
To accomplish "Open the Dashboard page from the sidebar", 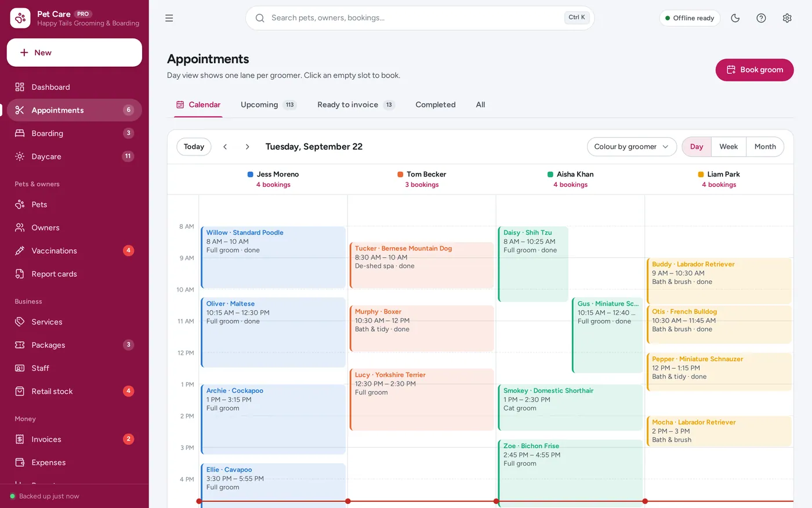I will pyautogui.click(x=74, y=87).
